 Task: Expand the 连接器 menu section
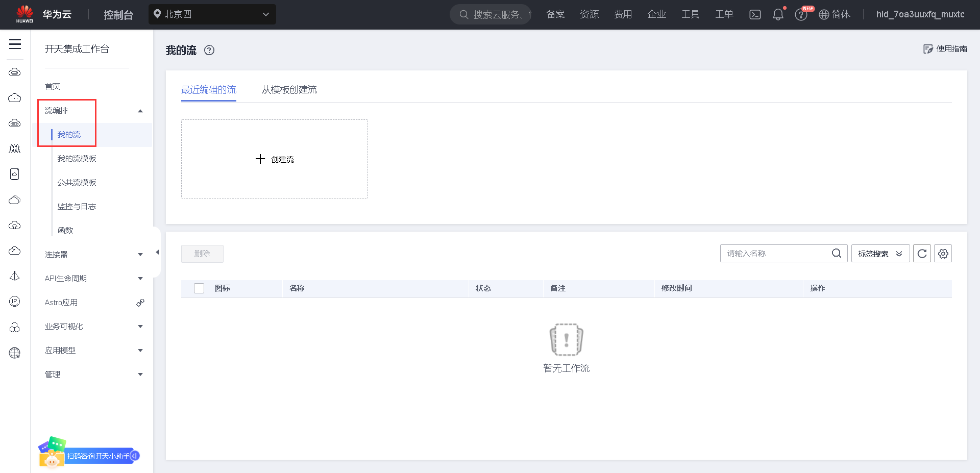point(140,255)
